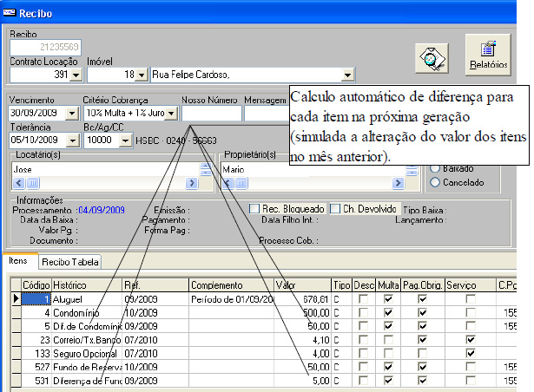Click the magnifier preview icon button
The image size is (534, 392).
(x=431, y=59)
